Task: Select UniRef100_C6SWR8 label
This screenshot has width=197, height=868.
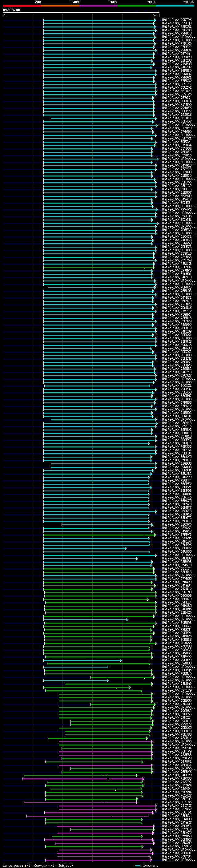Action: click(177, 57)
